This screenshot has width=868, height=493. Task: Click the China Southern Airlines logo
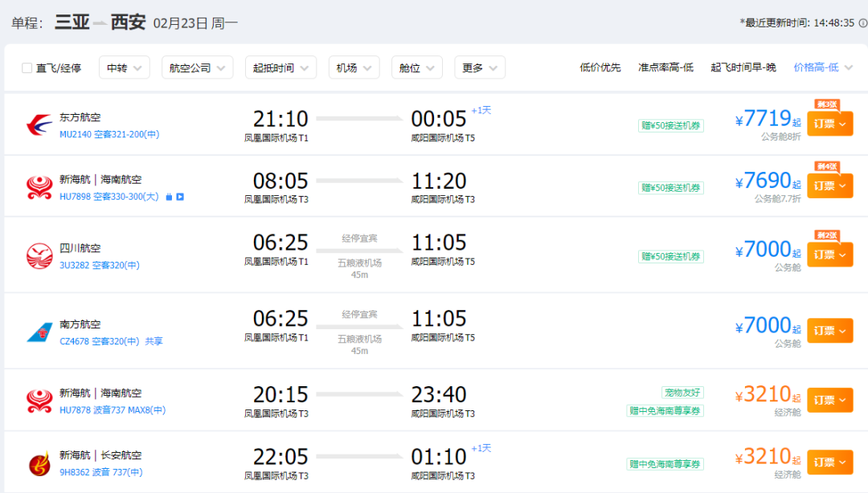tap(39, 332)
